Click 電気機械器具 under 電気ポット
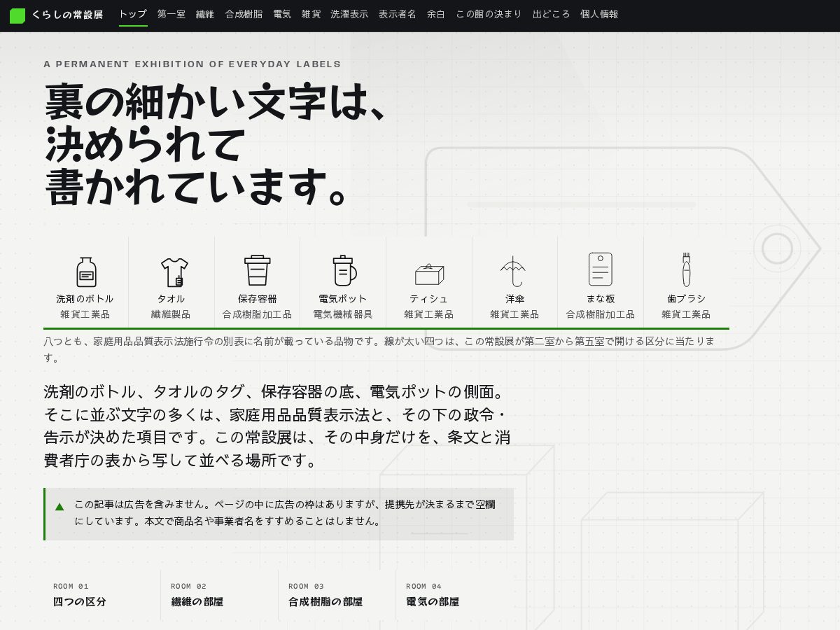Viewport: 840px width, 630px height. coord(343,314)
